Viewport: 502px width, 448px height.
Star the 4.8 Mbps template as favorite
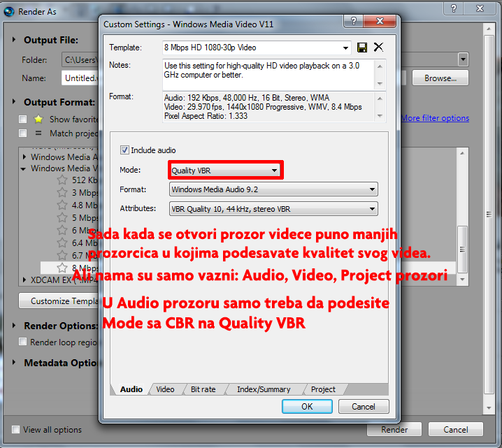pos(62,205)
